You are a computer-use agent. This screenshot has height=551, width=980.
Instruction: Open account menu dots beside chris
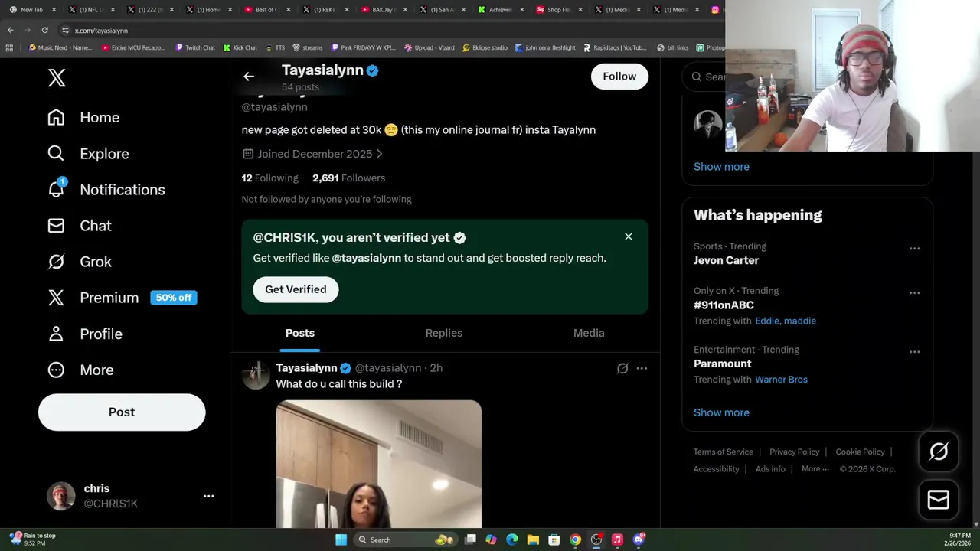(x=208, y=496)
